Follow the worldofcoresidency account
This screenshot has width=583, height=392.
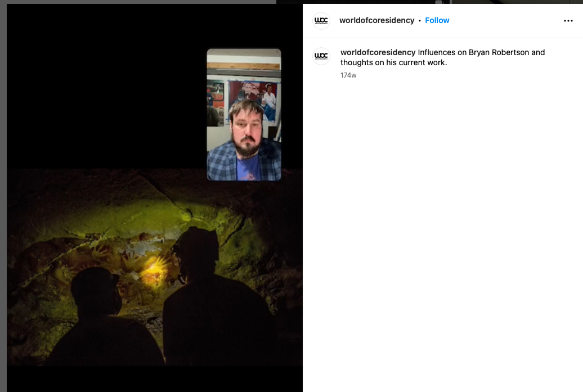437,21
